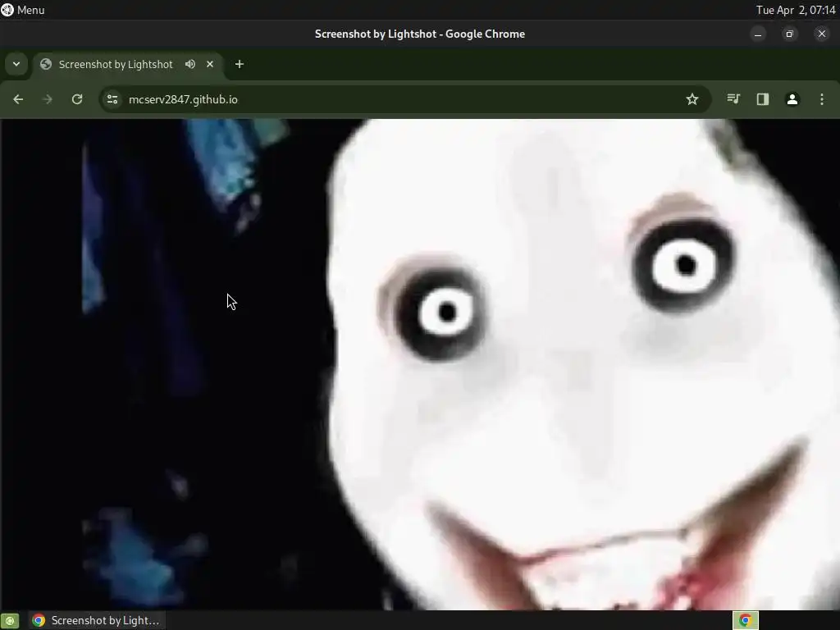Minimize the Chrome window
Viewport: 840px width, 630px height.
coord(758,34)
